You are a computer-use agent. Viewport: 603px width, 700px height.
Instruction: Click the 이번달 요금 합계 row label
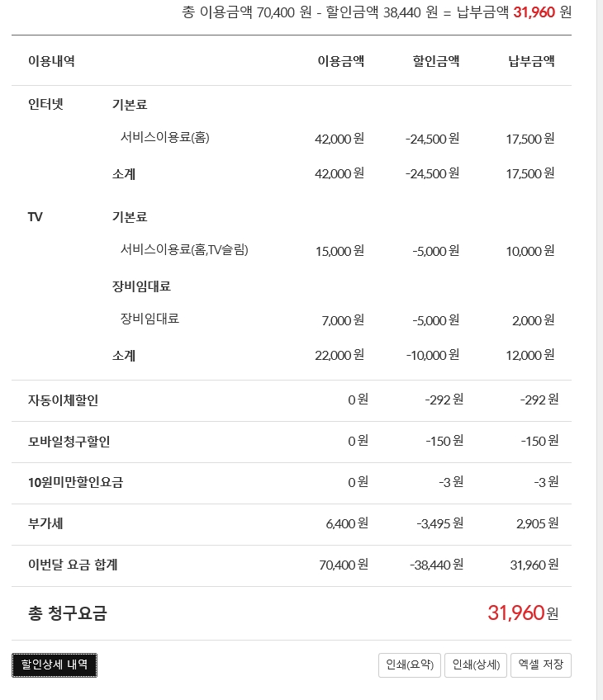[73, 565]
